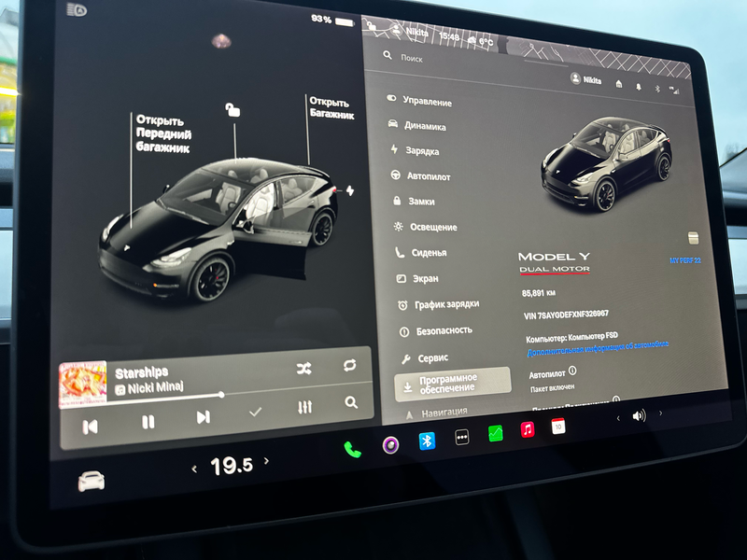Tap the 15:48 clock in status bar
The image size is (747, 560).
pos(449,36)
